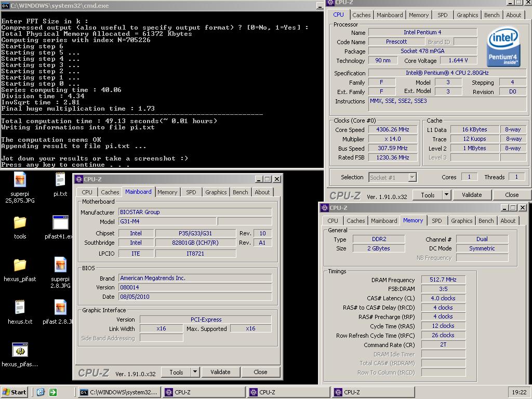The width and height of the screenshot is (532, 399).
Task: Click the BIOSTAR Group manufacturer field
Action: tap(195, 212)
